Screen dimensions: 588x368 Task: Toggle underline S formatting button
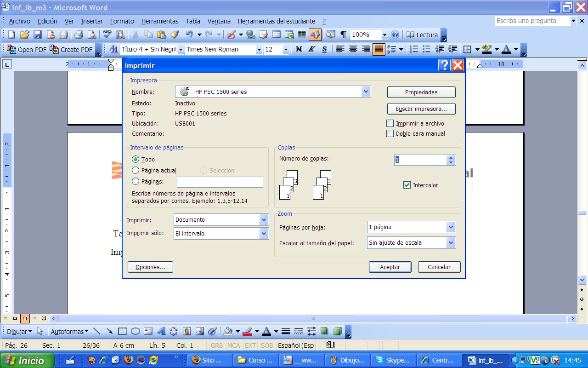tap(324, 49)
